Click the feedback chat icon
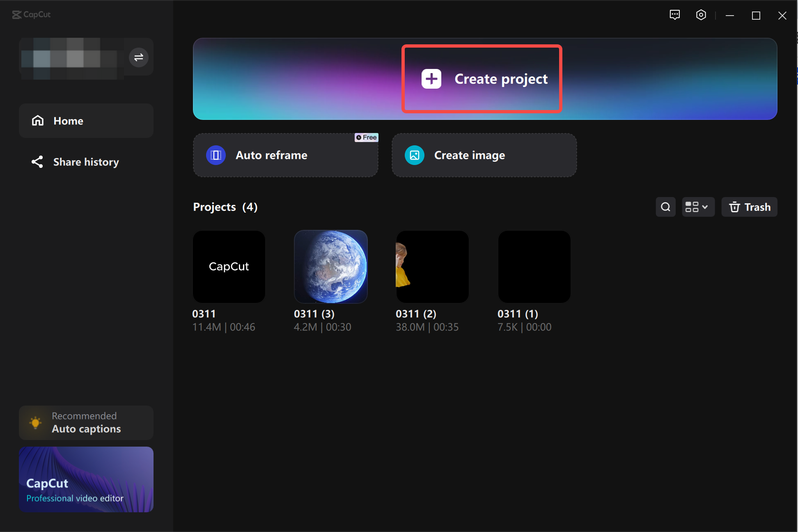 click(x=674, y=15)
